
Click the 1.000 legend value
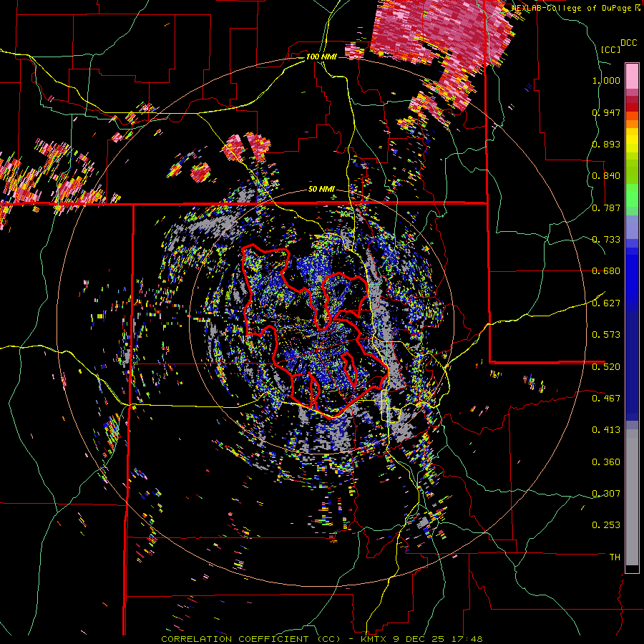tap(606, 80)
